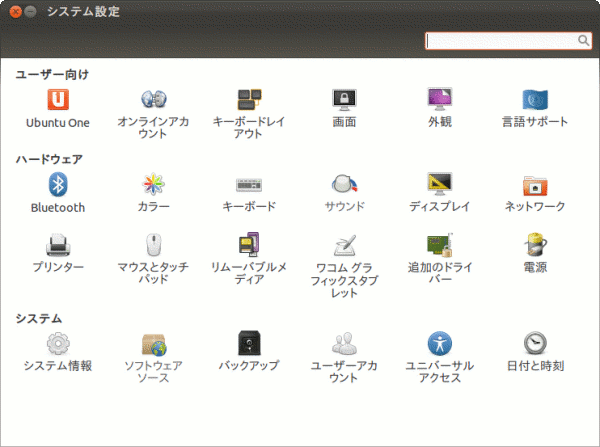Open キーボード keyboard settings

click(x=249, y=186)
